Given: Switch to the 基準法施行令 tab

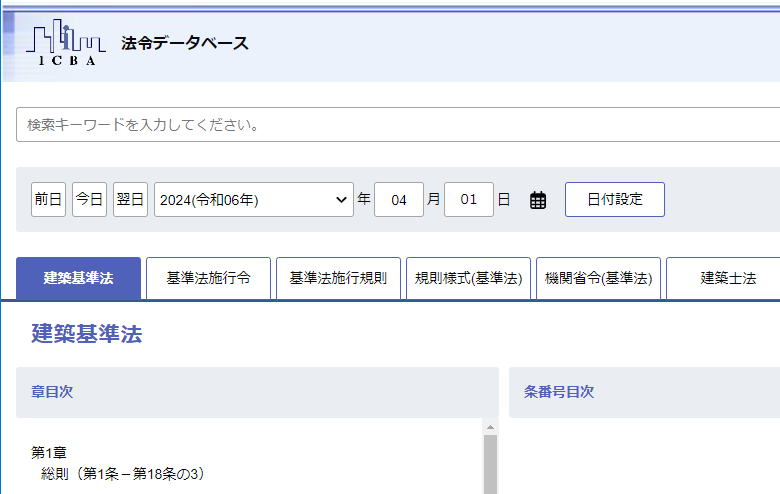Looking at the screenshot, I should click(208, 278).
